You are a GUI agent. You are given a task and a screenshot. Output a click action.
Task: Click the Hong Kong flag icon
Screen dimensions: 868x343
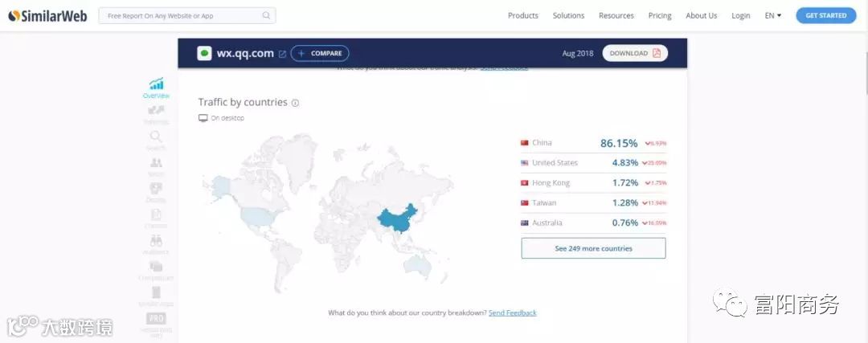524,182
